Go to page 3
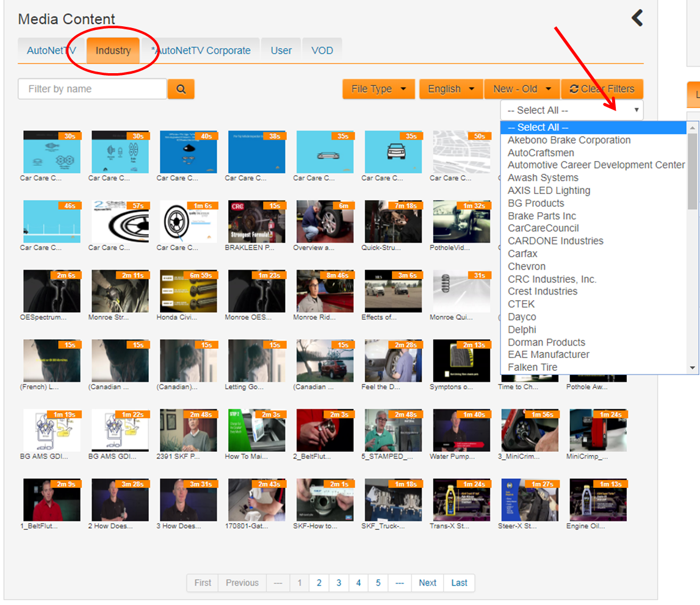The height and width of the screenshot is (605, 700). (339, 582)
